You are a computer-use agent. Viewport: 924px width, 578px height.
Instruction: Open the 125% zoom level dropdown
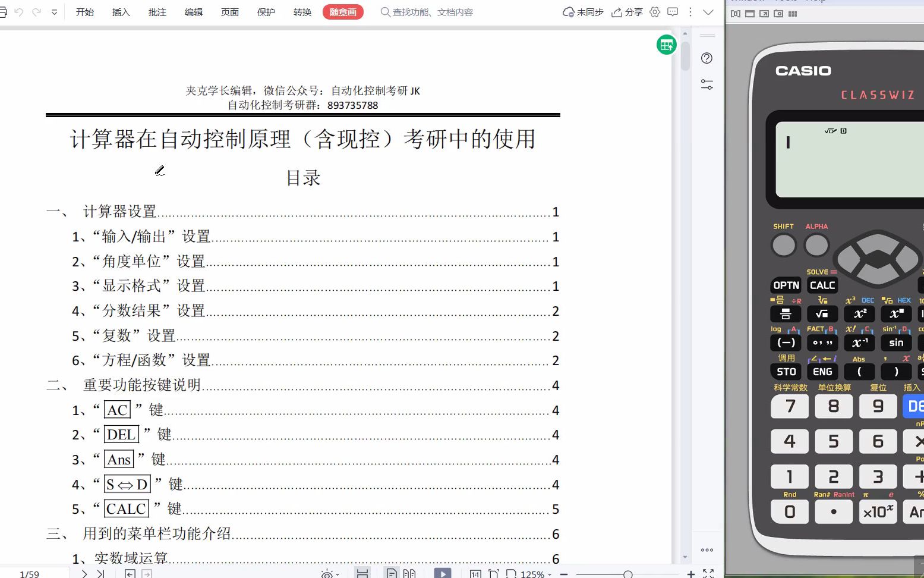point(536,574)
